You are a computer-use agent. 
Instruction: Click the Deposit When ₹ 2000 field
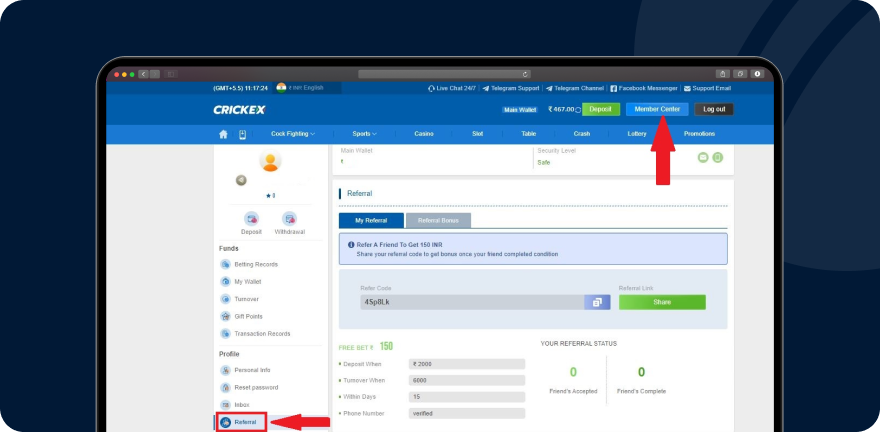[x=467, y=364]
